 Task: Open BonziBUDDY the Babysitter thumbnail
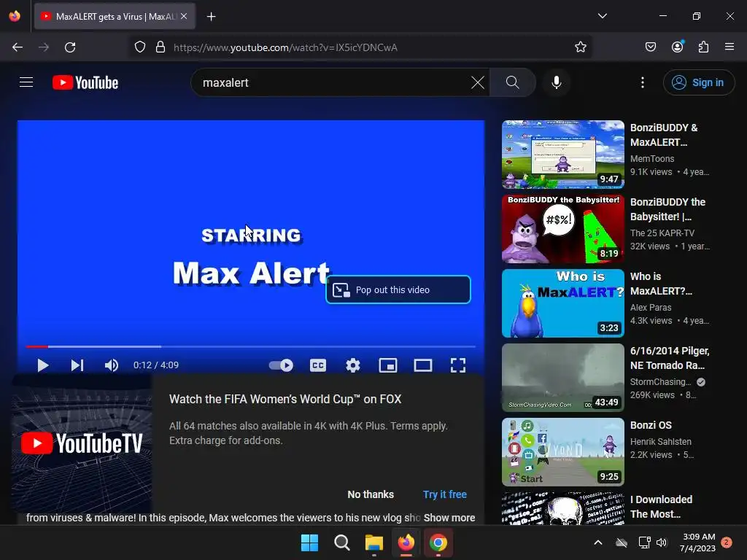tap(563, 228)
